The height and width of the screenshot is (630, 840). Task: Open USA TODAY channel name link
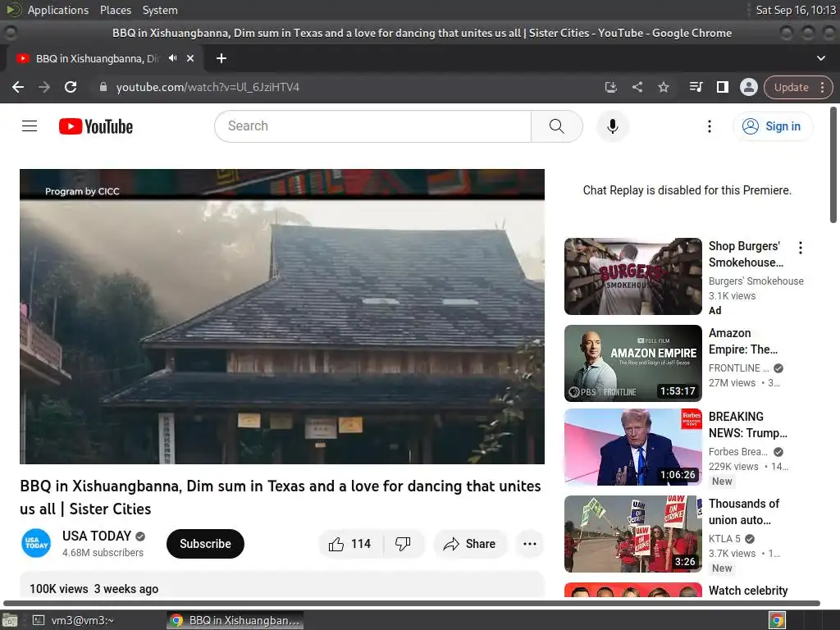click(x=97, y=536)
